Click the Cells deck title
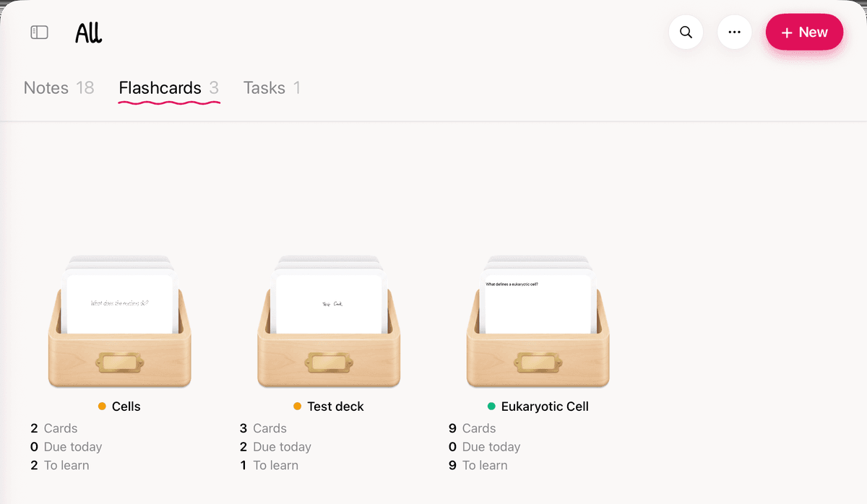This screenshot has width=867, height=504. click(126, 407)
